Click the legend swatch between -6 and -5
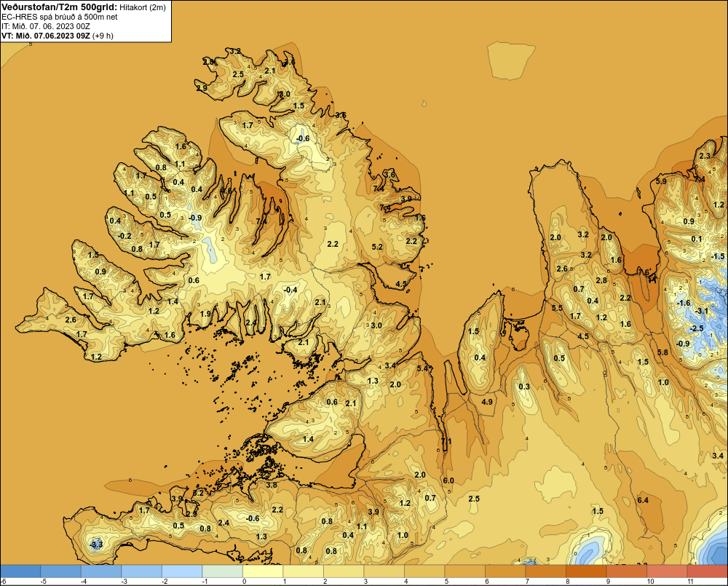Screen dimensions: 728x586 pos(20,571)
